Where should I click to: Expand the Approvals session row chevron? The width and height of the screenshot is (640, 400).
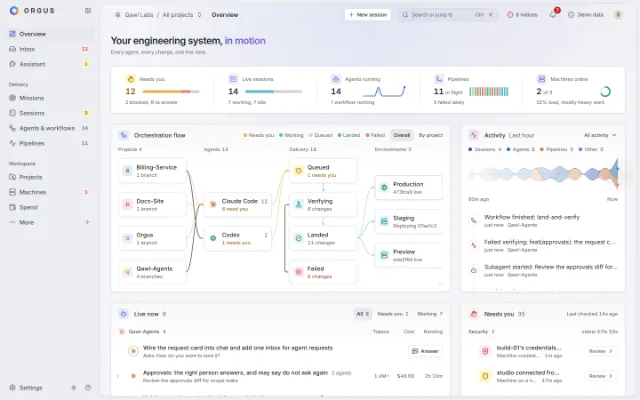pyautogui.click(x=118, y=376)
